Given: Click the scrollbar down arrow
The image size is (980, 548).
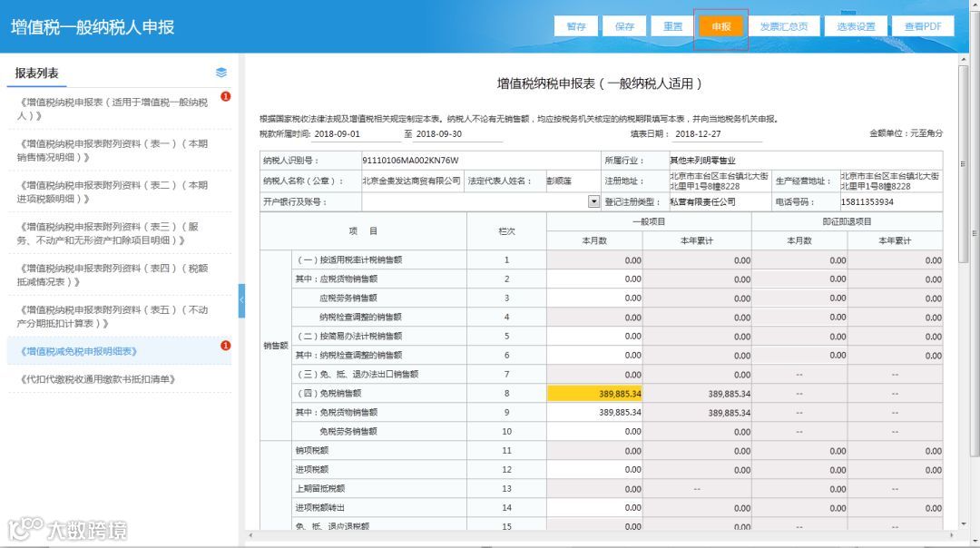Looking at the screenshot, I should [963, 524].
